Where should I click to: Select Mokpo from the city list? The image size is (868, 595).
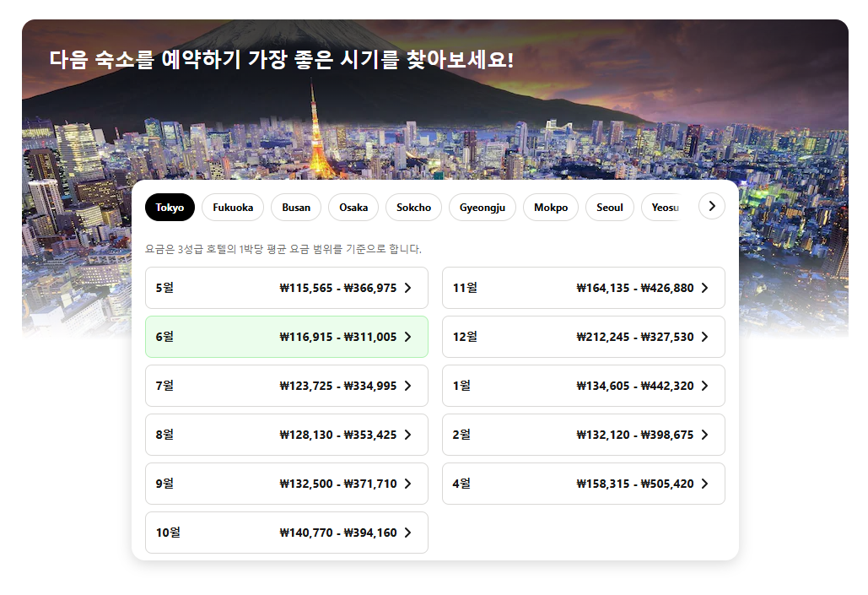(550, 207)
